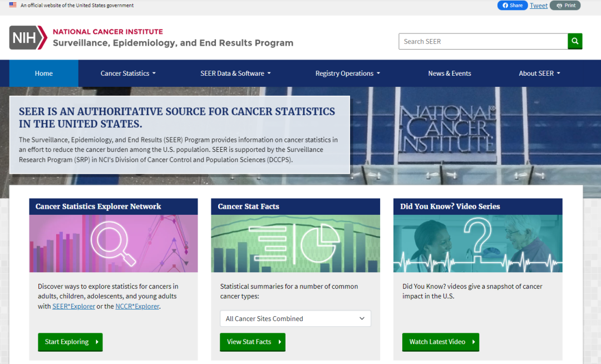This screenshot has height=364, width=601.
Task: Expand the Cancer Statistics menu
Action: pyautogui.click(x=128, y=73)
